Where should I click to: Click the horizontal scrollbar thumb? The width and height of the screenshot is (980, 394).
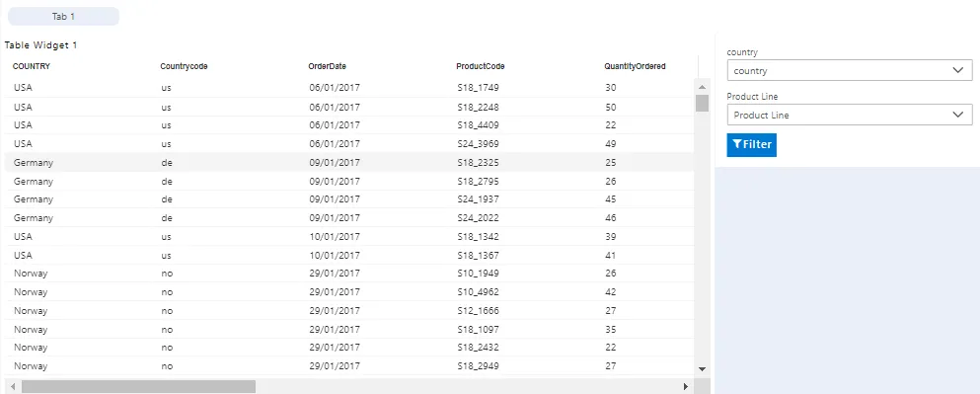[138, 386]
